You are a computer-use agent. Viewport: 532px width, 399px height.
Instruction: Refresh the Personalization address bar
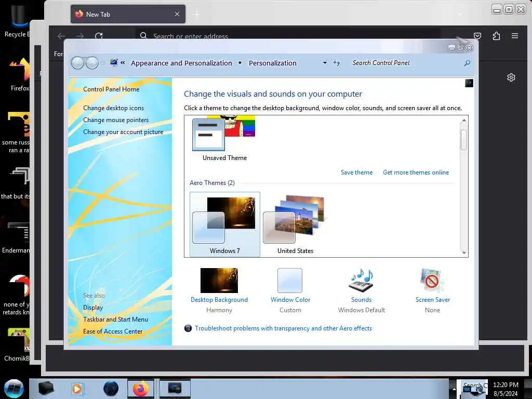[x=336, y=63]
